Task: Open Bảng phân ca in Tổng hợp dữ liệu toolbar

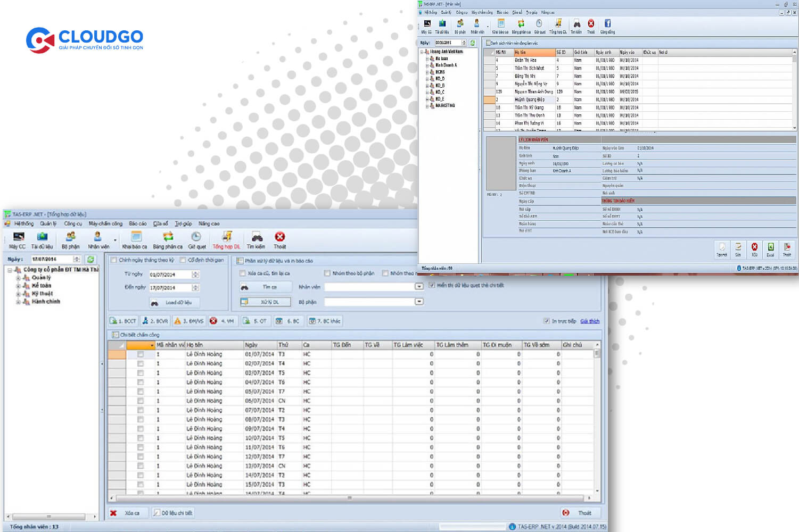Action: point(168,240)
